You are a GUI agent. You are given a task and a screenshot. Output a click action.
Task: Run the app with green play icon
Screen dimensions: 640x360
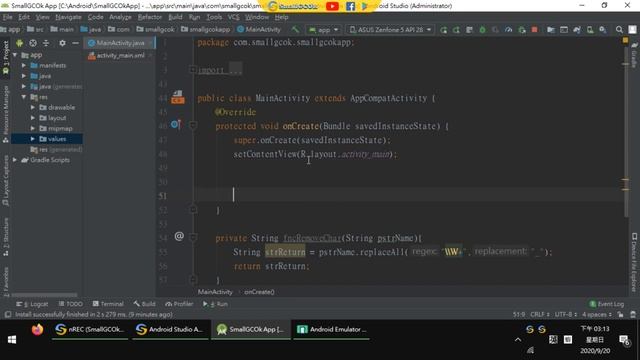(x=444, y=30)
